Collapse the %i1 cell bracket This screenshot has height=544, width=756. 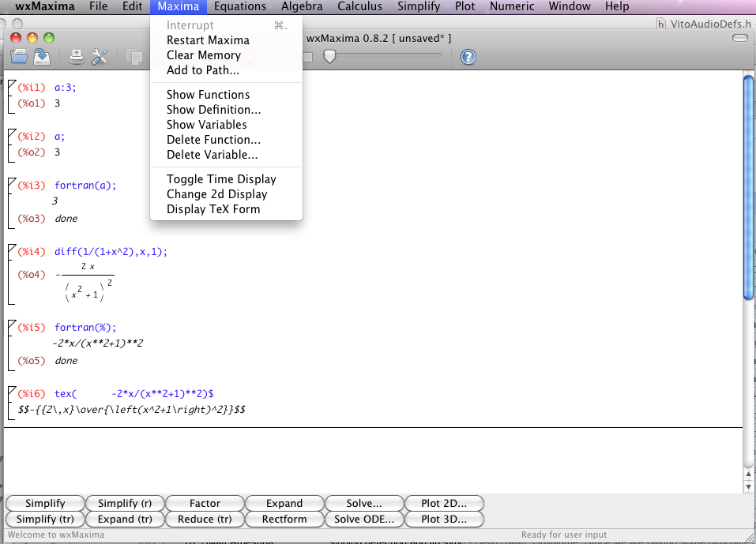click(12, 96)
